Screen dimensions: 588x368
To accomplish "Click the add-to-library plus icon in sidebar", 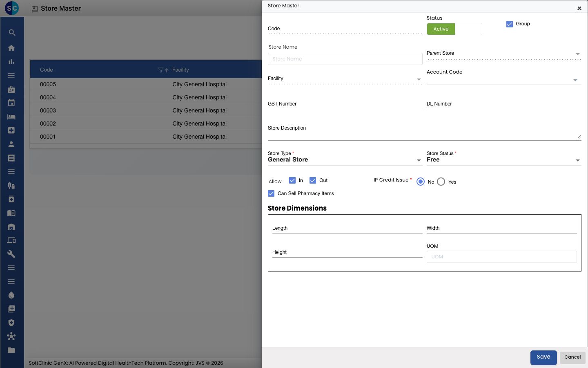I will click(x=11, y=309).
